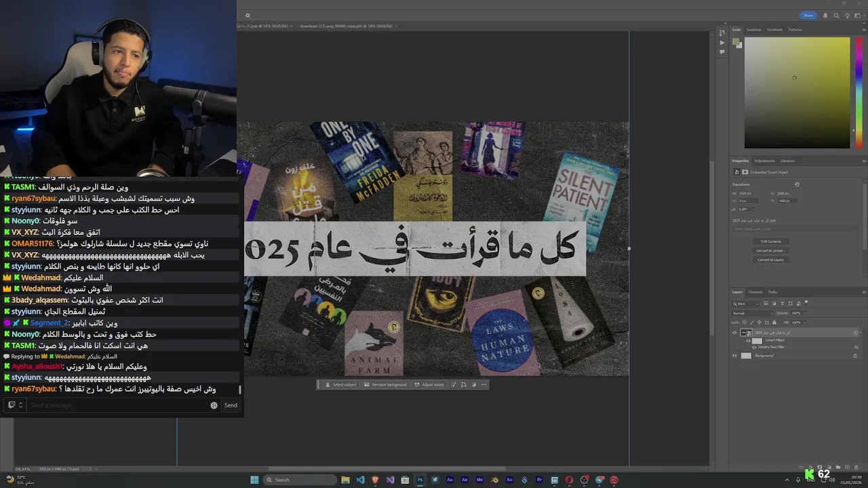Open the Fill slider dropdown arrow
Screen dimensions: 868x488
click(805, 323)
